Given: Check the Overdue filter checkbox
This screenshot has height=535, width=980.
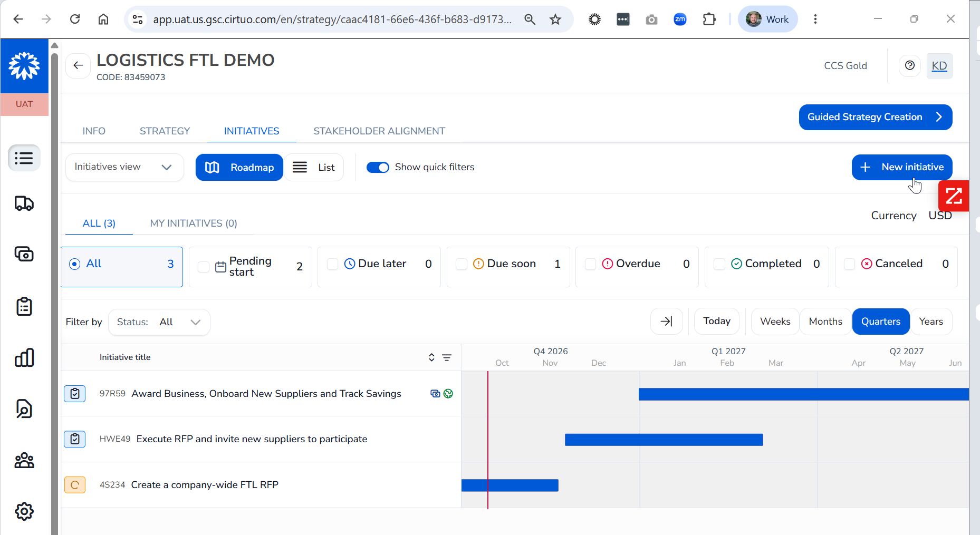Looking at the screenshot, I should pos(591,264).
